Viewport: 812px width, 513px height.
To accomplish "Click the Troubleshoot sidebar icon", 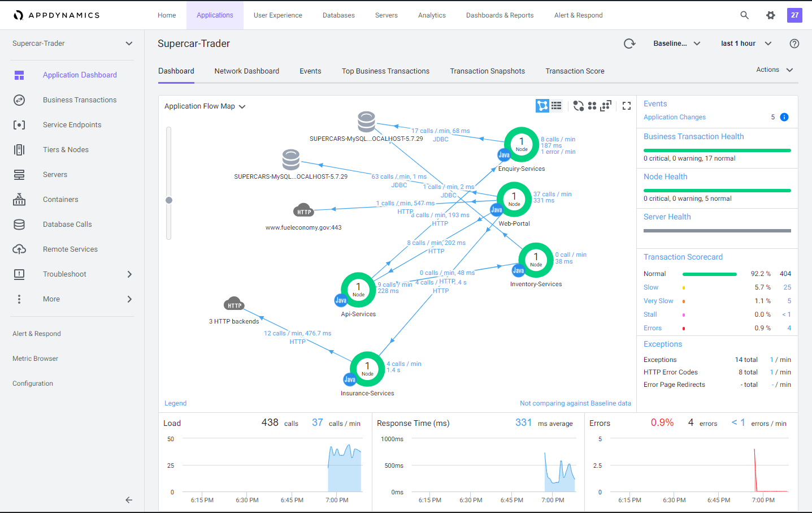I will [x=19, y=274].
